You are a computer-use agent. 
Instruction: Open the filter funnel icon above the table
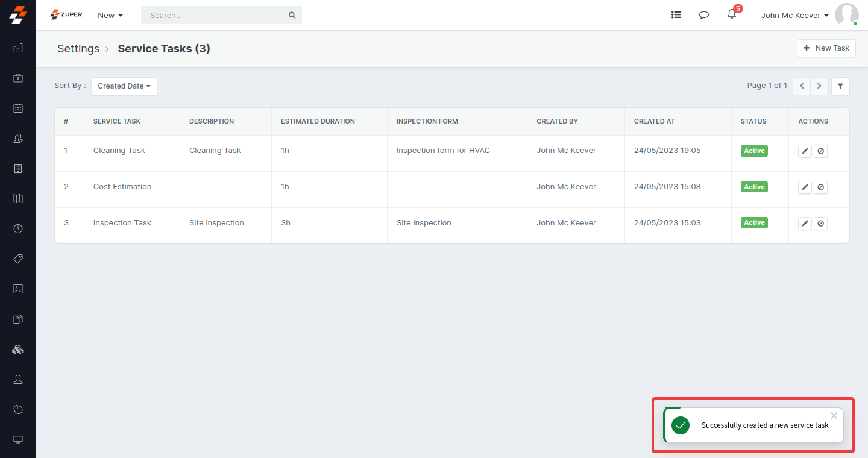[x=840, y=86]
